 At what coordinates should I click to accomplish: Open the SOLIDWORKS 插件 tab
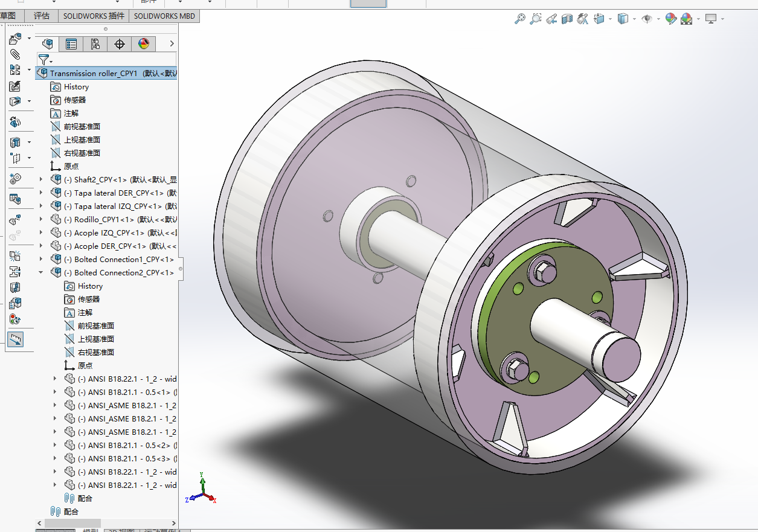coord(94,16)
